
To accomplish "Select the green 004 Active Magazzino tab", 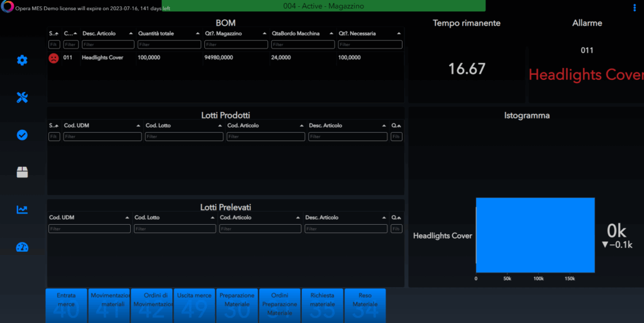I will [323, 6].
